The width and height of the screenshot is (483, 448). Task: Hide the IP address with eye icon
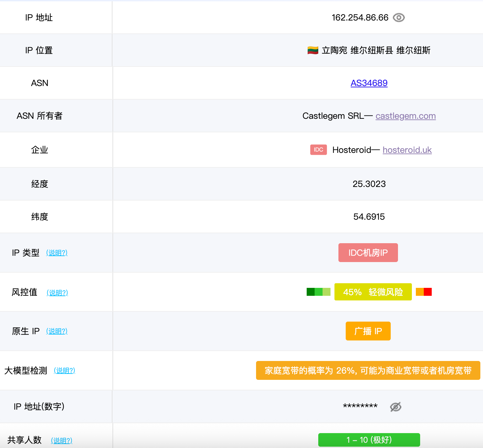(x=399, y=18)
